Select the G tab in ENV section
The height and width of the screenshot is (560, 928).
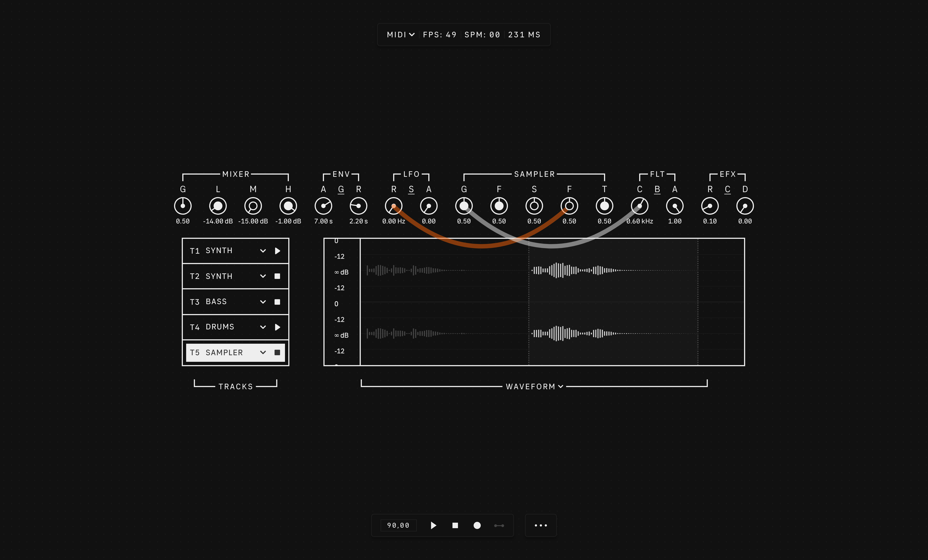click(341, 189)
